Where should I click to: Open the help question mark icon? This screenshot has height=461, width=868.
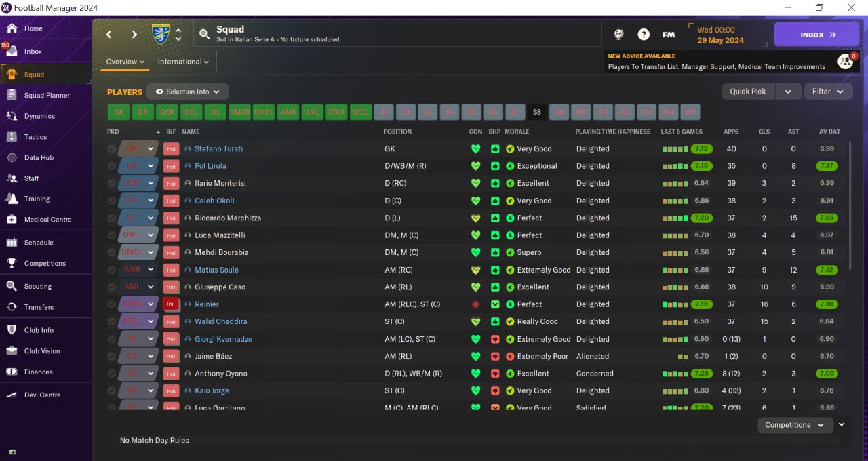644,35
